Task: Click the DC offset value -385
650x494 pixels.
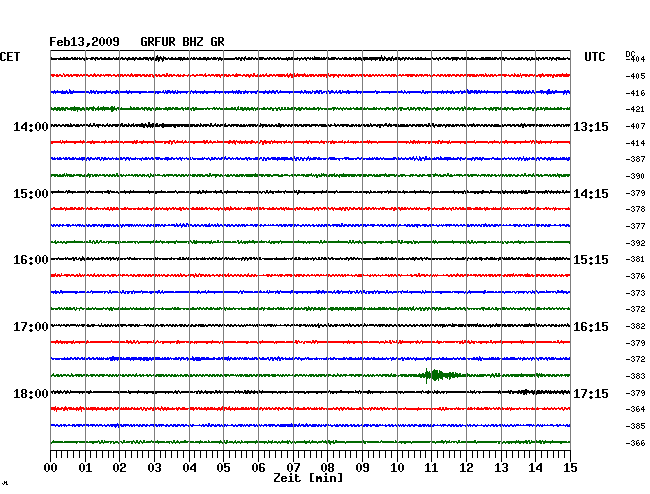Action: tap(635, 426)
